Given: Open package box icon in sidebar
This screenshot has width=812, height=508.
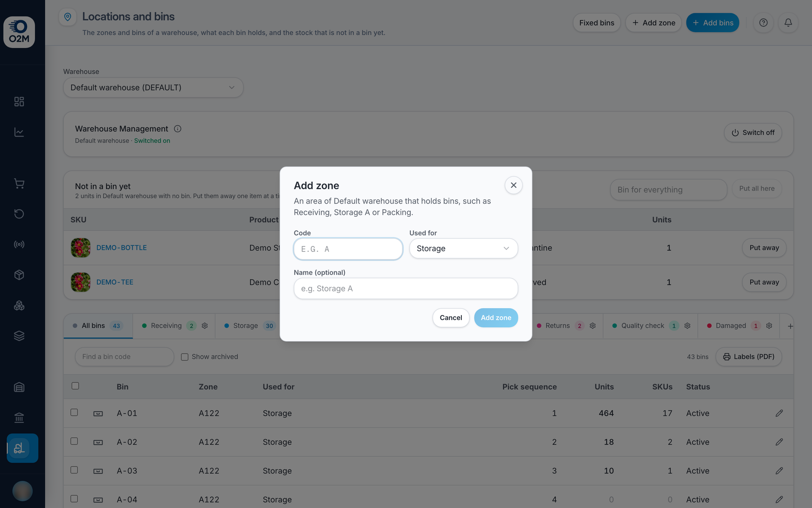Looking at the screenshot, I should click(x=19, y=275).
